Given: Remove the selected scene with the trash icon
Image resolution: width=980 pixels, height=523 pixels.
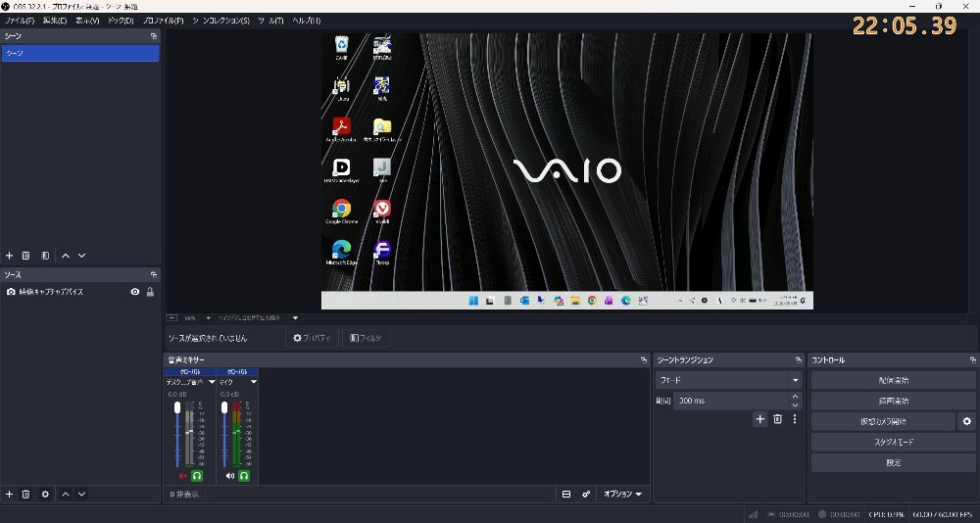Looking at the screenshot, I should [25, 256].
